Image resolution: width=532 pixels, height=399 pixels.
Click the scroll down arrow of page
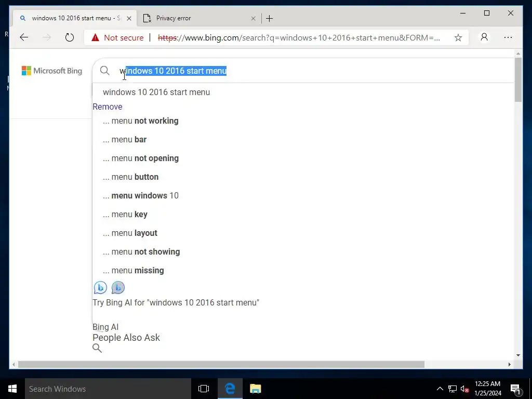518,355
